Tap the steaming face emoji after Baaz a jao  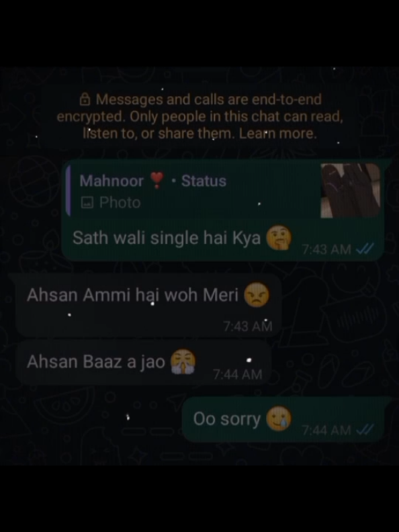[x=183, y=361]
